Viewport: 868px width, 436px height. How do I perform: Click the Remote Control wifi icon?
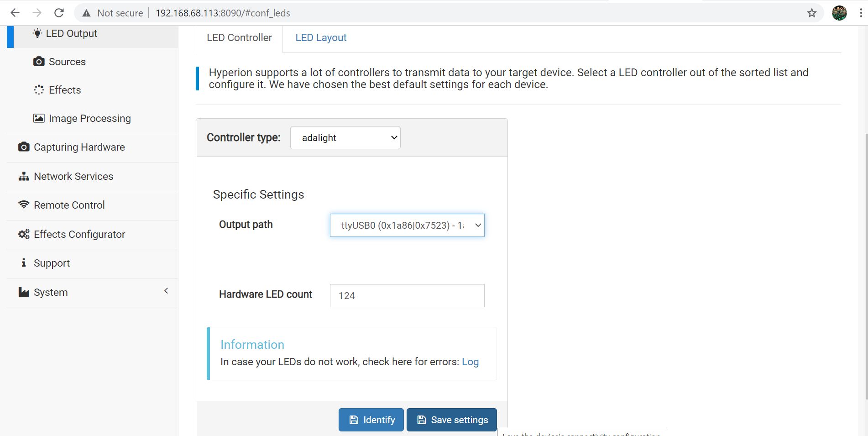pyautogui.click(x=24, y=205)
